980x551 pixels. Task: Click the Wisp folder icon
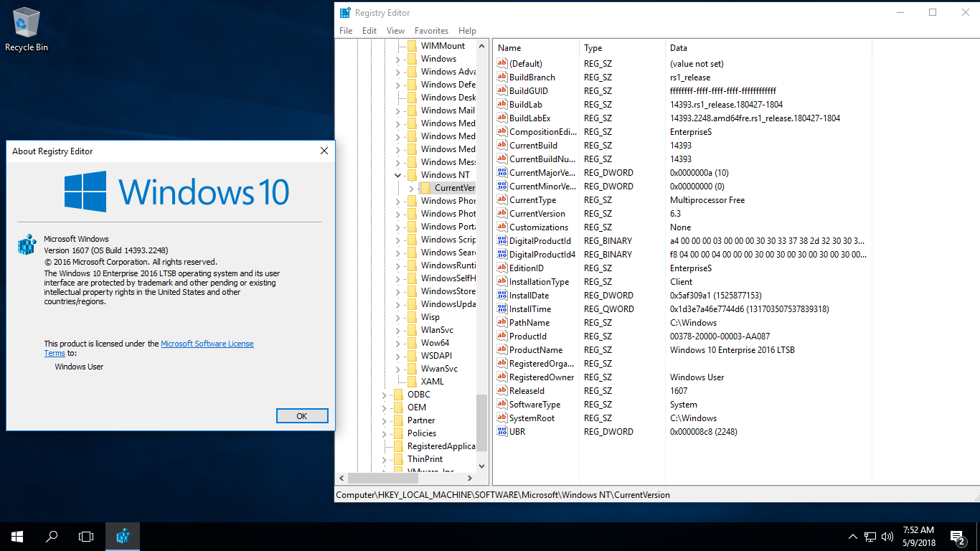pos(412,317)
